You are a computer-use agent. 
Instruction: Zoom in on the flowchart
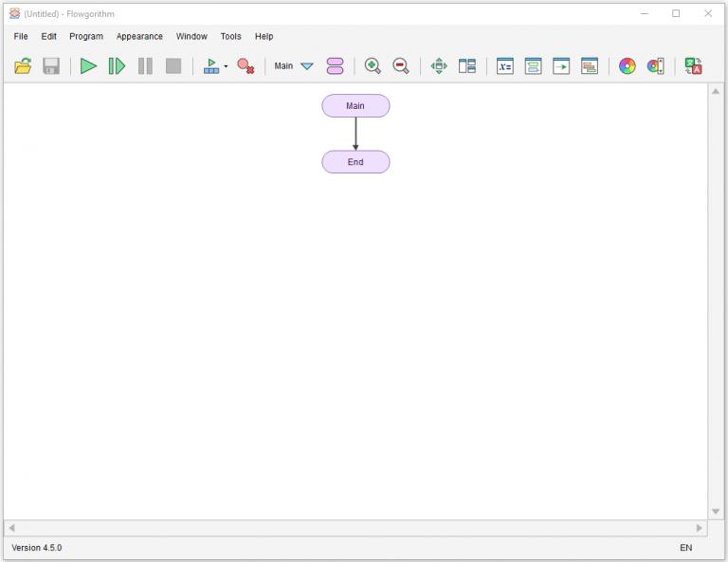click(x=373, y=66)
